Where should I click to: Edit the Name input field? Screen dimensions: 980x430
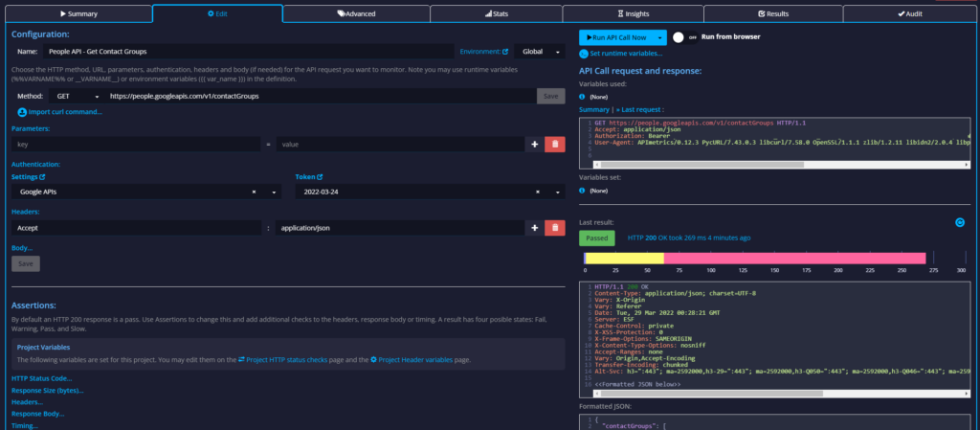(x=249, y=52)
